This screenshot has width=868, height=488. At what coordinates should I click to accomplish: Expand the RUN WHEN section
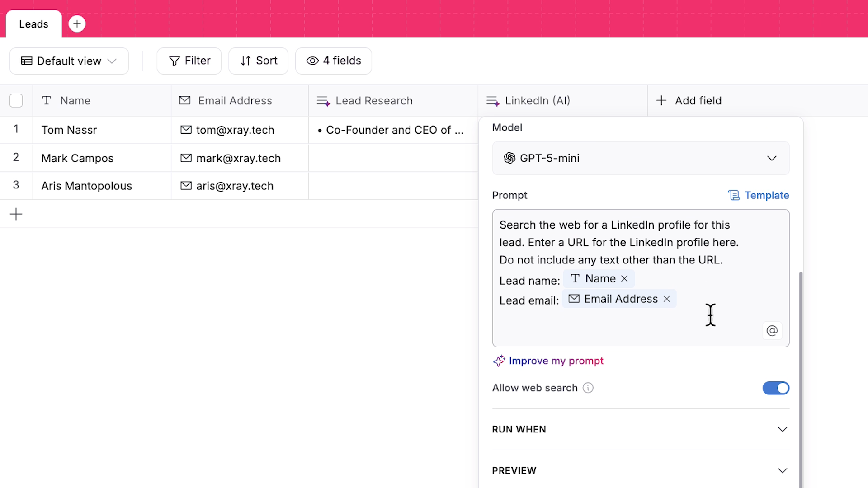click(783, 429)
